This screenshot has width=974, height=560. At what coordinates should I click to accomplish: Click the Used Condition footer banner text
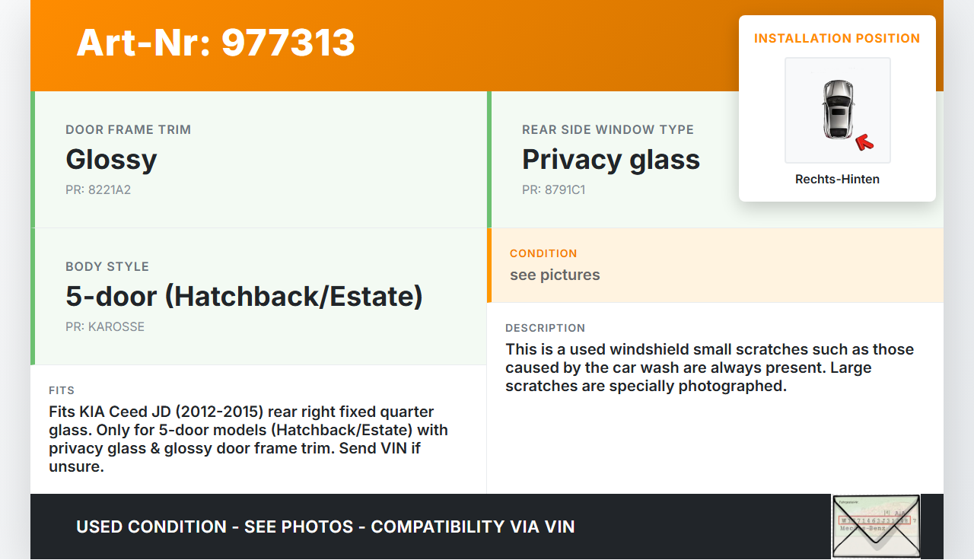326,527
